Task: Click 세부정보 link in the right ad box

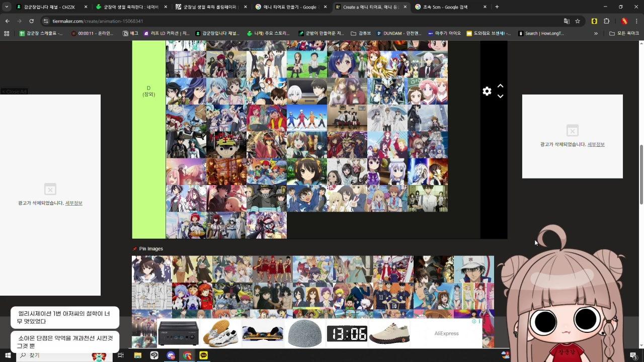Action: point(596,144)
